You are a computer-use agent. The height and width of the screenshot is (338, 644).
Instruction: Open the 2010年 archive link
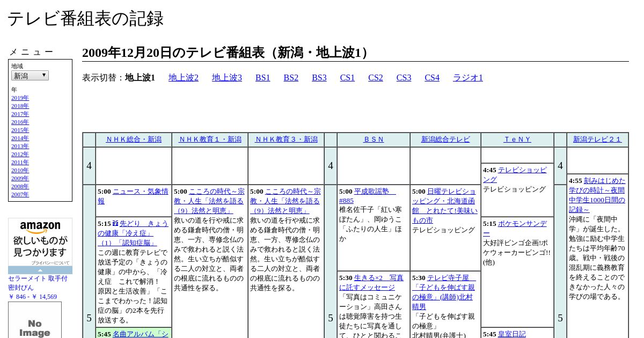[x=20, y=171]
